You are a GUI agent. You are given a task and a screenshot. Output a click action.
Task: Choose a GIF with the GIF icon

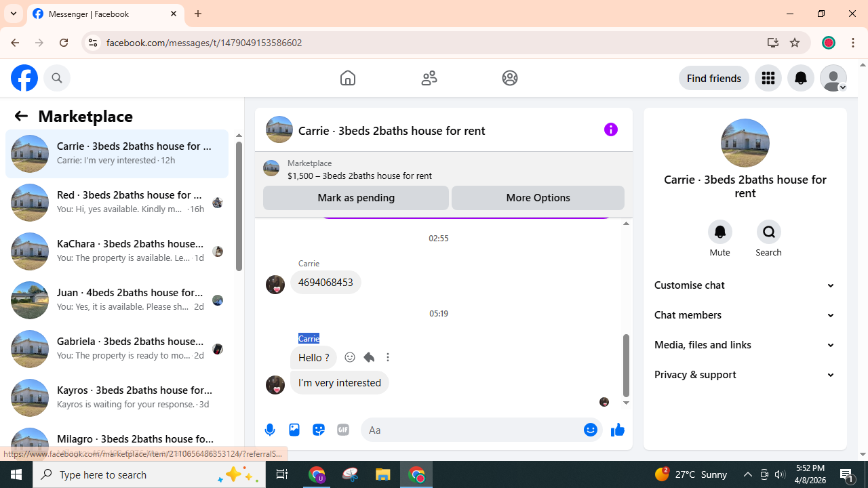click(343, 430)
